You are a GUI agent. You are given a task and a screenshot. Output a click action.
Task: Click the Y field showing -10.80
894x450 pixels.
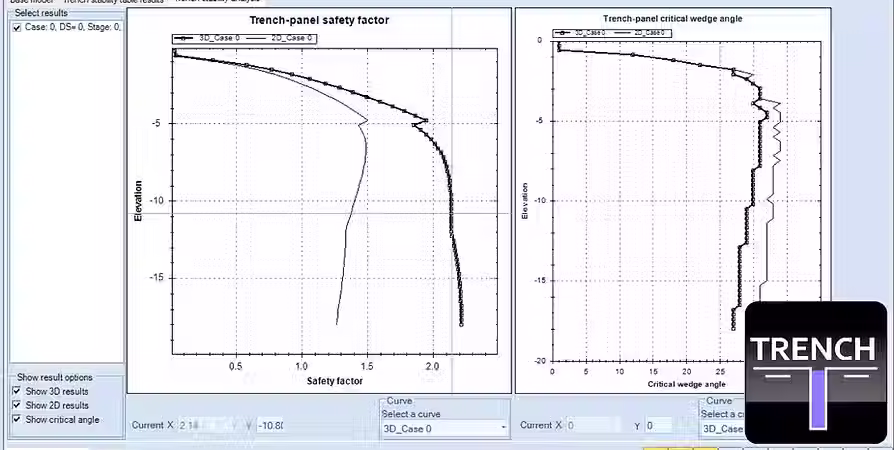pos(271,425)
